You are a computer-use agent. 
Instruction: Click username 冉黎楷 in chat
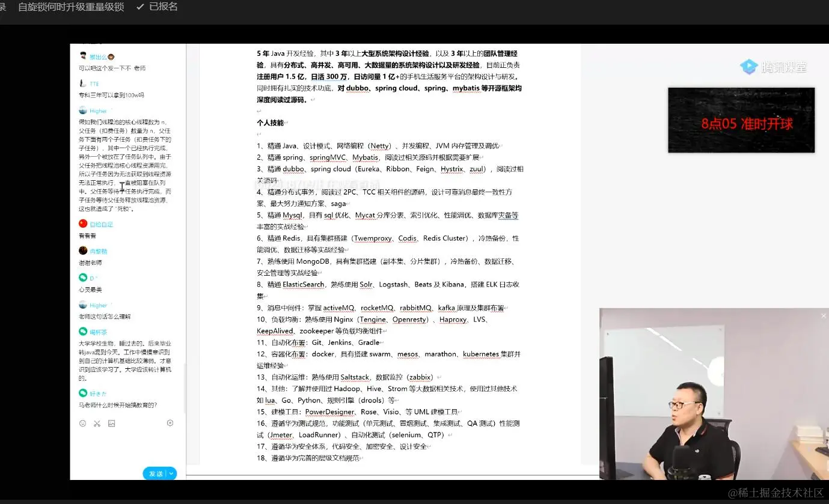98,251
